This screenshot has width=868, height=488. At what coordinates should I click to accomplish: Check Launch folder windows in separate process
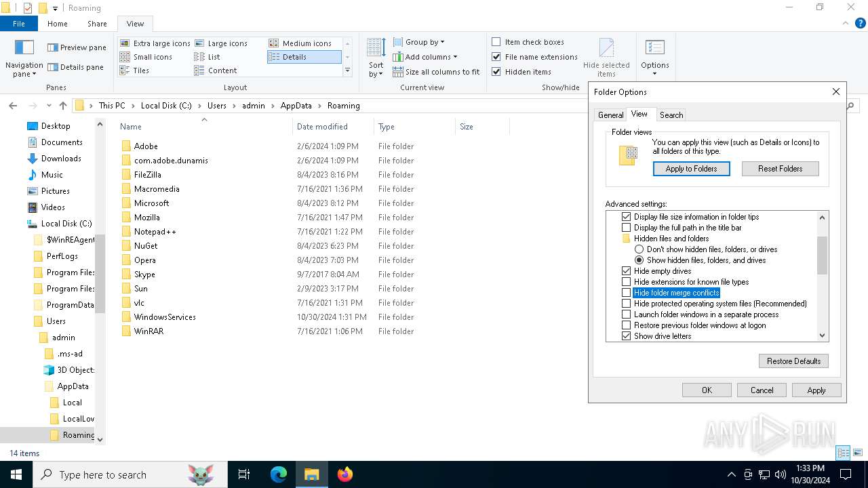627,314
